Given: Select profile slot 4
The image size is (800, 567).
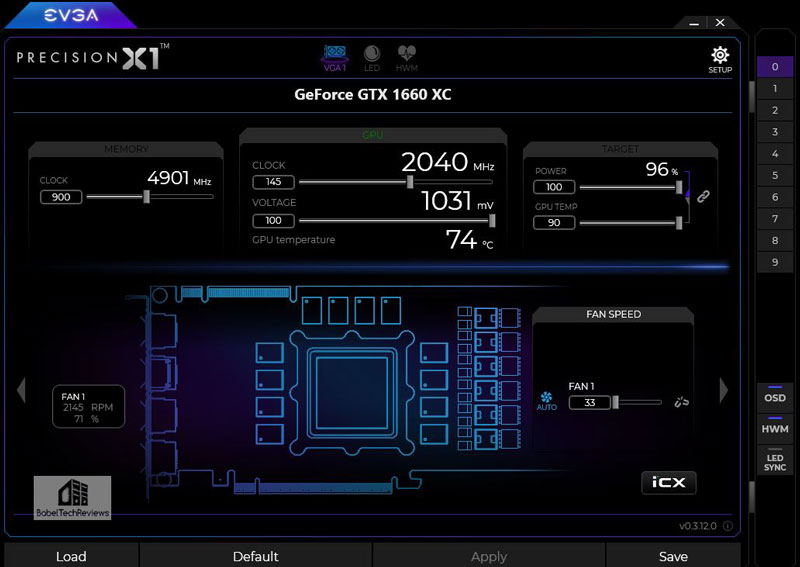Looking at the screenshot, I should click(774, 154).
